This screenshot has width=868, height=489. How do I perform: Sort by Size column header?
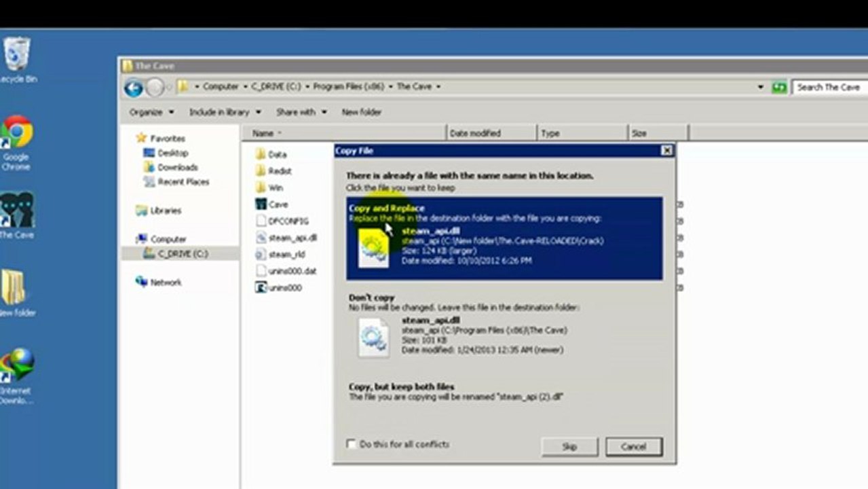[658, 133]
